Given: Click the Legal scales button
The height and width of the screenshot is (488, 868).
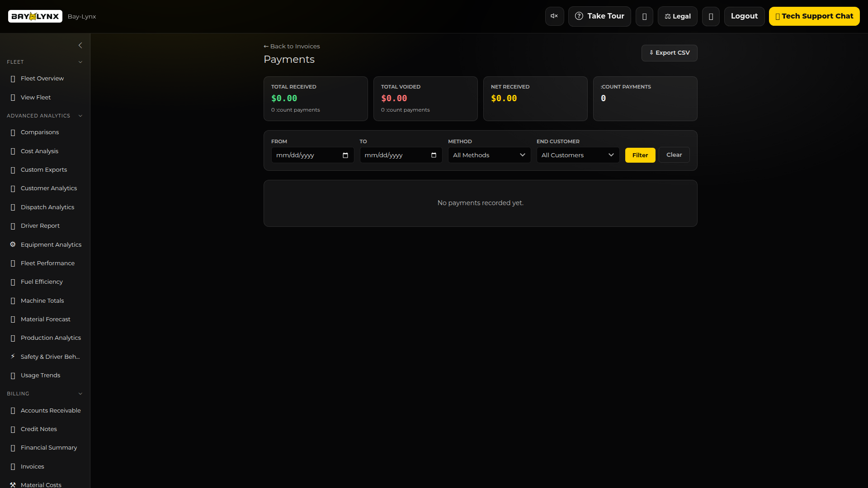Looking at the screenshot, I should point(677,16).
